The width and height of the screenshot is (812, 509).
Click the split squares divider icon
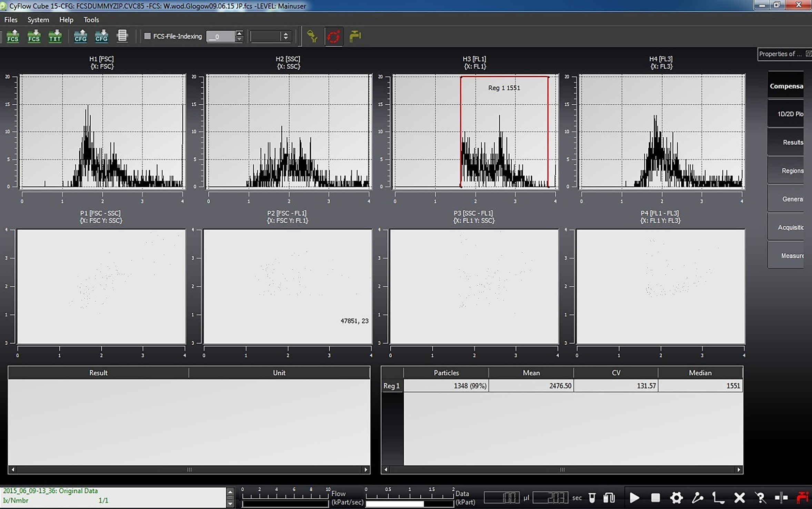tap(781, 498)
